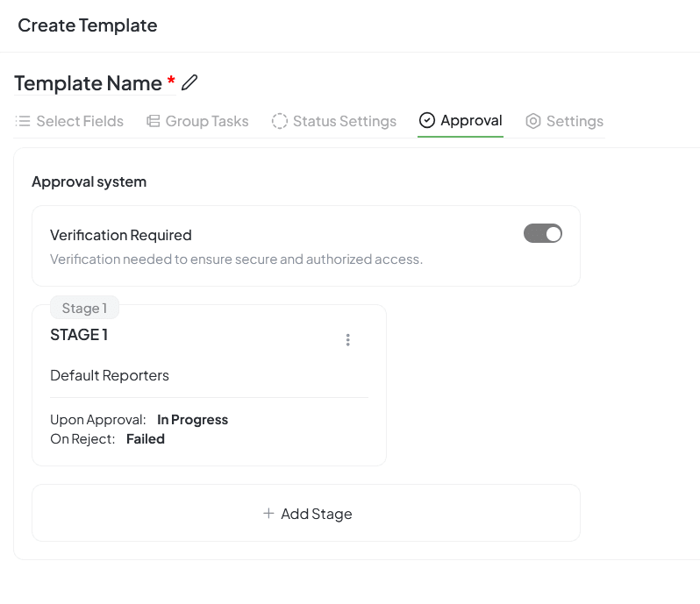700x604 pixels.
Task: Open the Status Settings tab
Action: [344, 121]
